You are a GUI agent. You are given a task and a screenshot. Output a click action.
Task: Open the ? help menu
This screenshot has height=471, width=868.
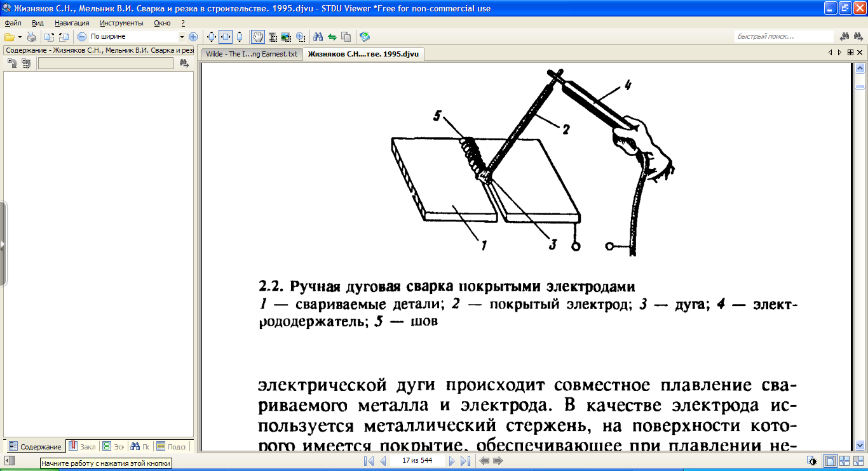click(183, 23)
